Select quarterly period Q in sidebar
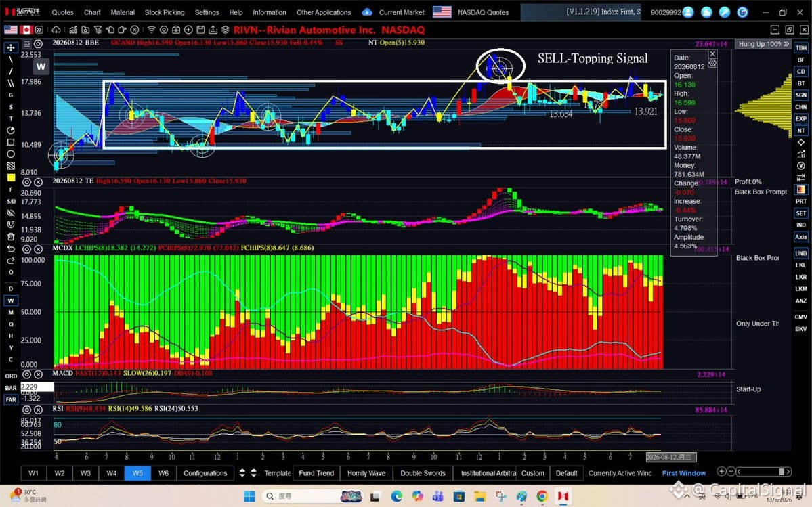 (10, 324)
